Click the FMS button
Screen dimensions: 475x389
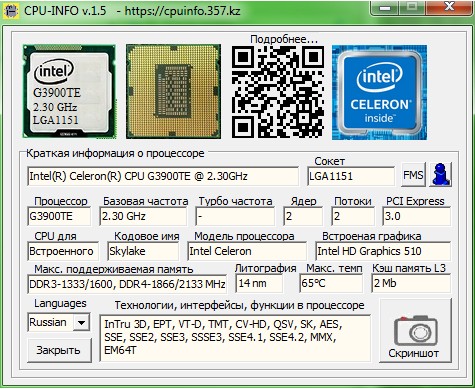tap(413, 174)
